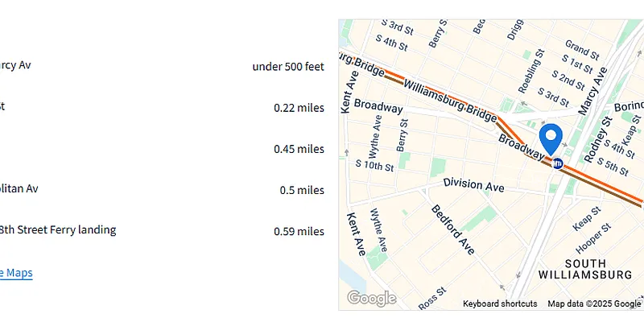Click the Division Ave street label

coord(473,186)
